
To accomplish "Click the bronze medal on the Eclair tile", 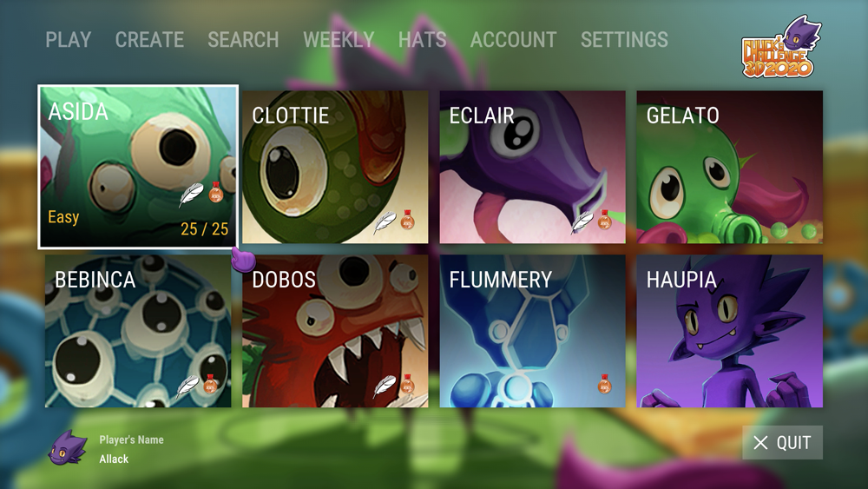I will pos(604,220).
